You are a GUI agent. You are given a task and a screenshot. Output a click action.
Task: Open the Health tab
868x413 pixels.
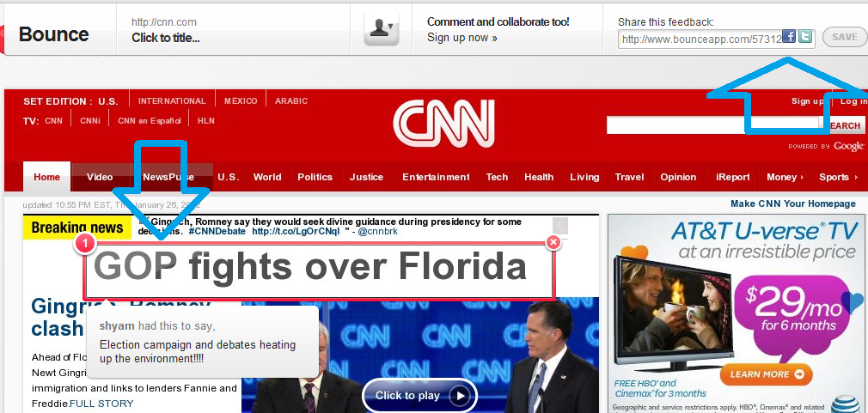pyautogui.click(x=539, y=177)
